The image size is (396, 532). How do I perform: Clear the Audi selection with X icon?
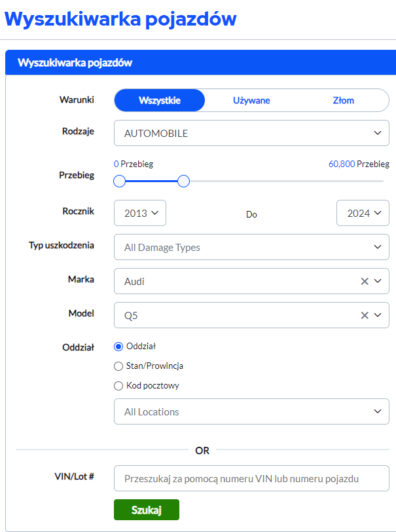pyautogui.click(x=365, y=281)
